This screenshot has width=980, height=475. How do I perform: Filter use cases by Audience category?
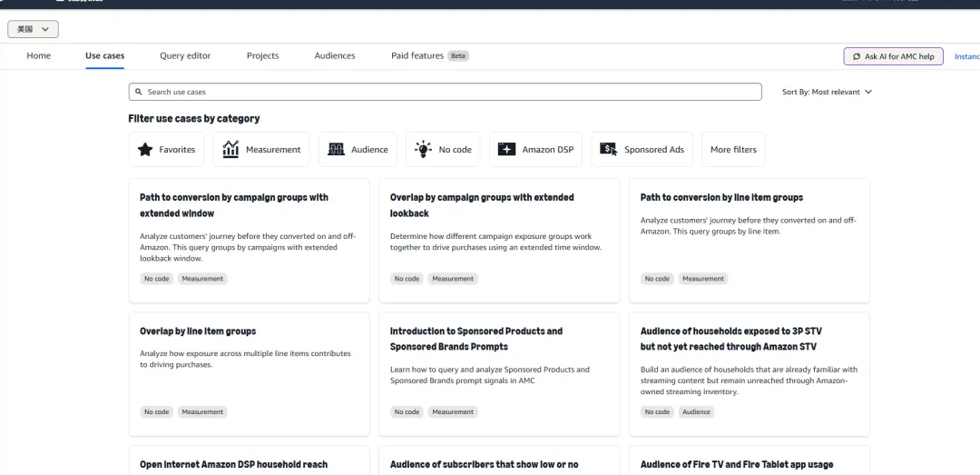tap(358, 150)
